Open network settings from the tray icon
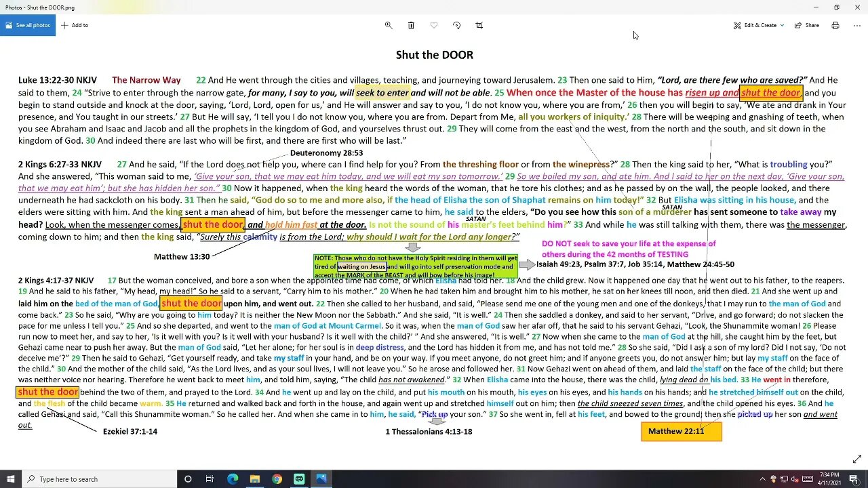 pos(785,479)
